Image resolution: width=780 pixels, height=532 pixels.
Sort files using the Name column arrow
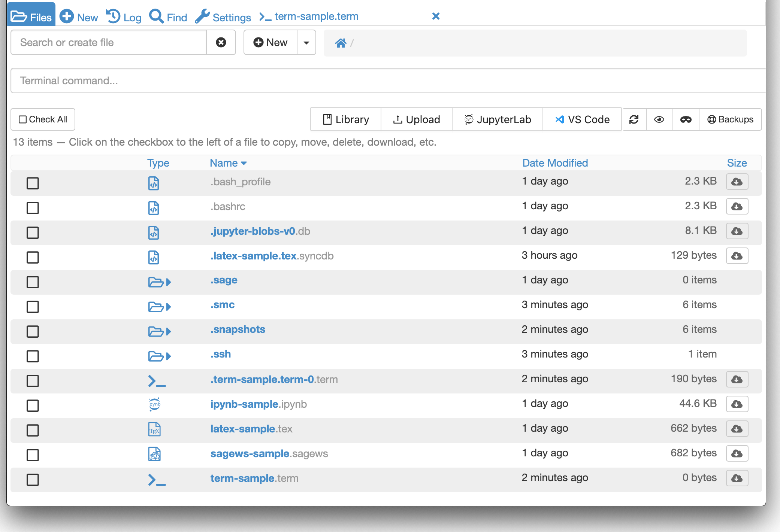[x=244, y=163]
